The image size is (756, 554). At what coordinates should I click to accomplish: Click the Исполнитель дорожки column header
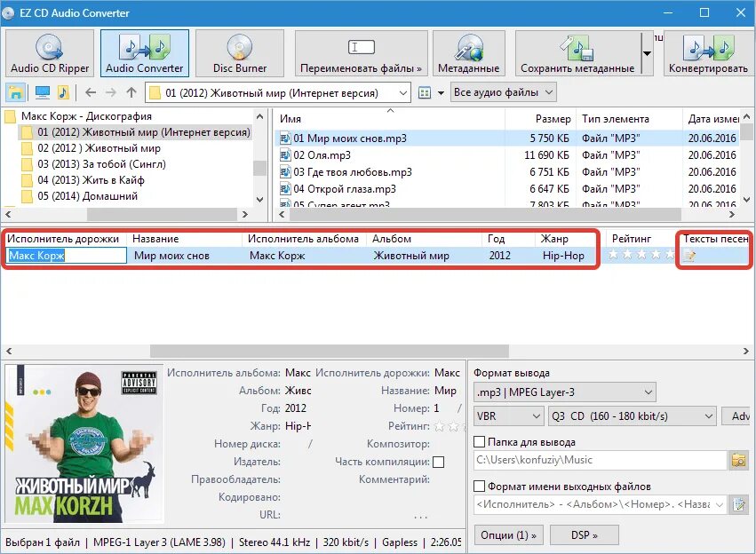[x=65, y=239]
